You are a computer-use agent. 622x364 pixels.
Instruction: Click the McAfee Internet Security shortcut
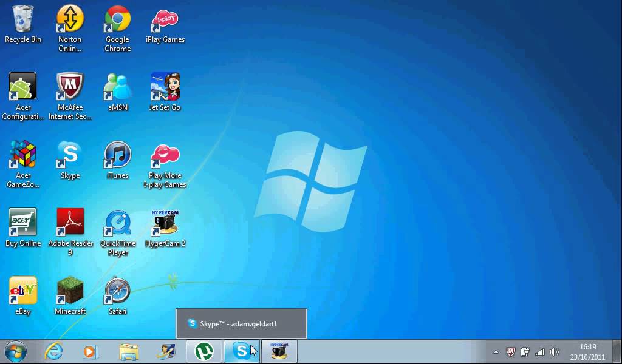[70, 96]
